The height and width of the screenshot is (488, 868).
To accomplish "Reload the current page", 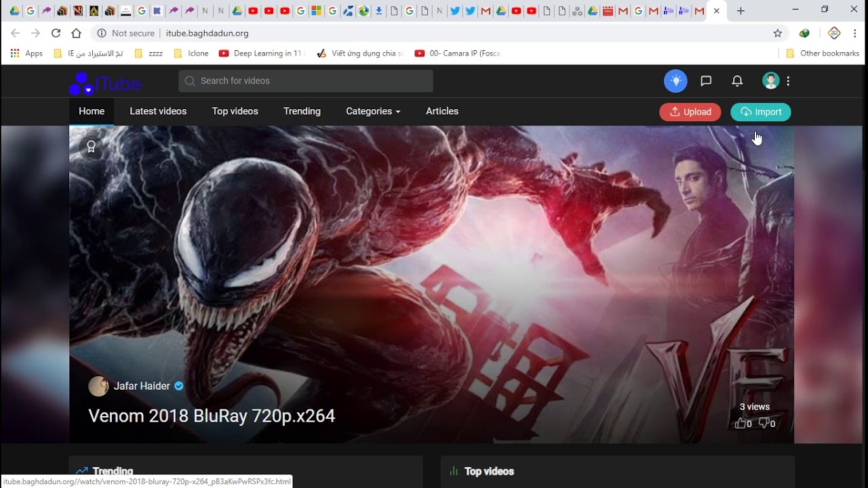I will click(56, 33).
